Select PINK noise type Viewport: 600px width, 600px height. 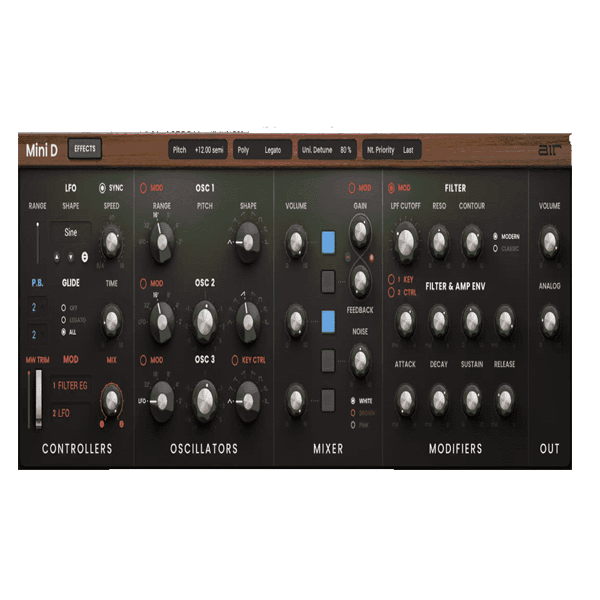(353, 425)
